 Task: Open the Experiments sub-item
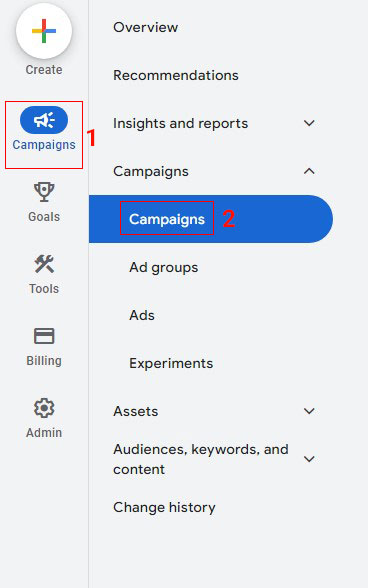(x=171, y=363)
